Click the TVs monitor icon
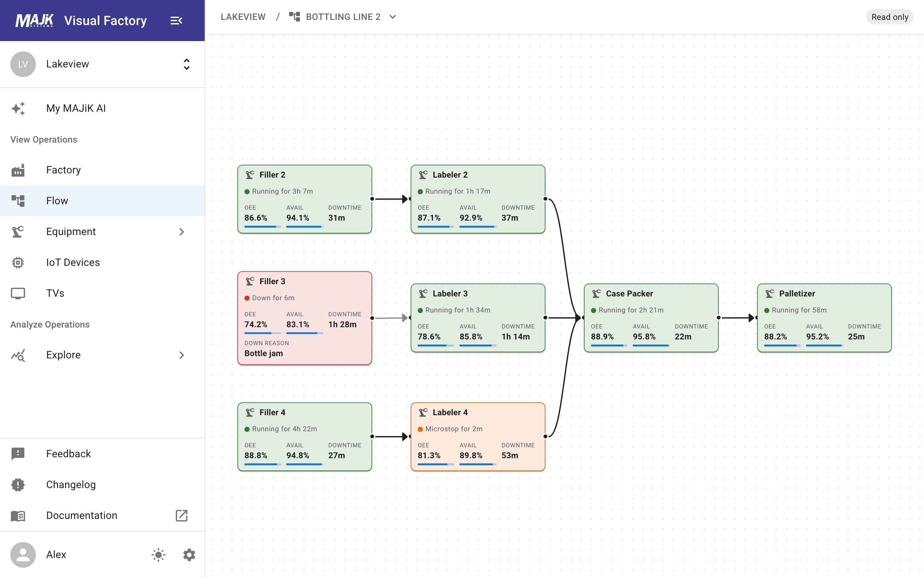The image size is (924, 578). 18,293
